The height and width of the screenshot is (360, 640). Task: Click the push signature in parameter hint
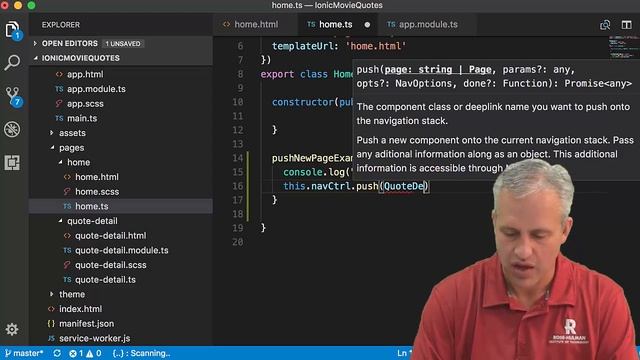click(494, 76)
